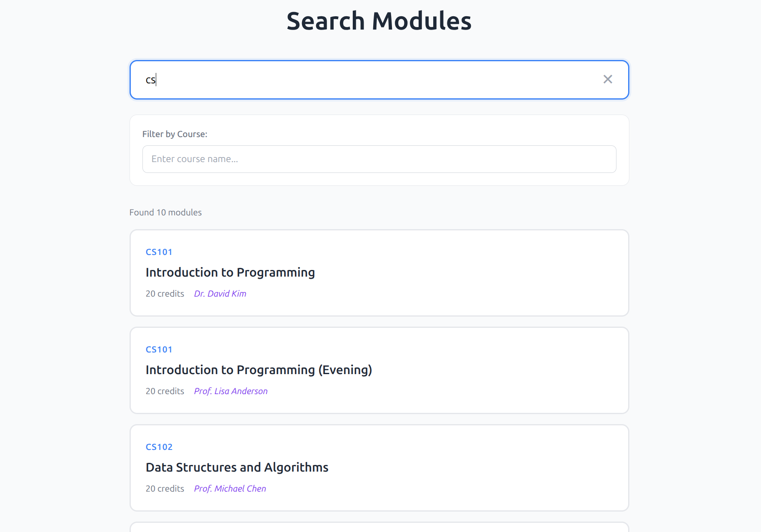Click the 'Filter by Course:' label
The width and height of the screenshot is (761, 532).
tap(175, 134)
